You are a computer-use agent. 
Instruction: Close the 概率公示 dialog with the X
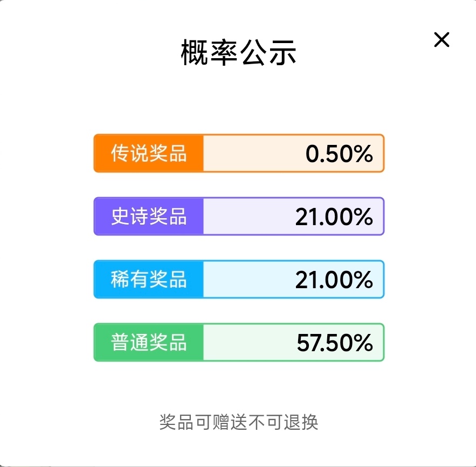click(x=441, y=40)
